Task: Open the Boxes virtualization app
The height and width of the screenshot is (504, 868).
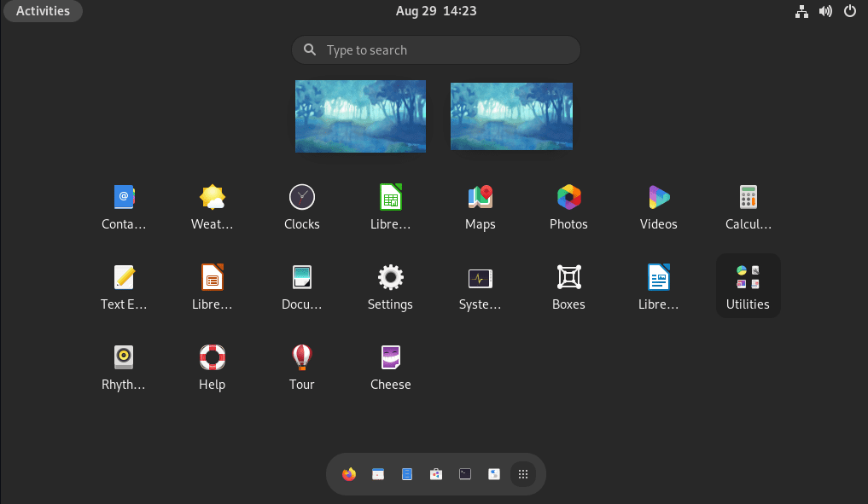Action: click(x=568, y=287)
